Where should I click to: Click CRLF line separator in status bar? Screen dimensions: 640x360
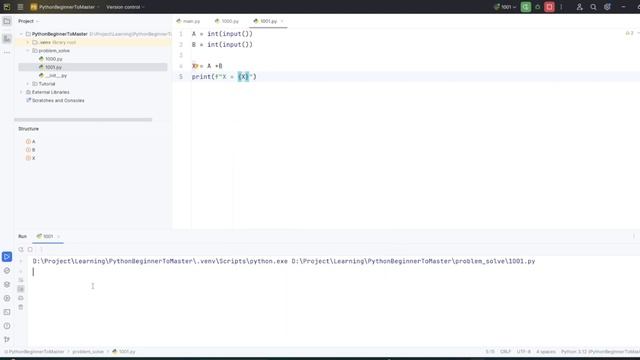505,351
